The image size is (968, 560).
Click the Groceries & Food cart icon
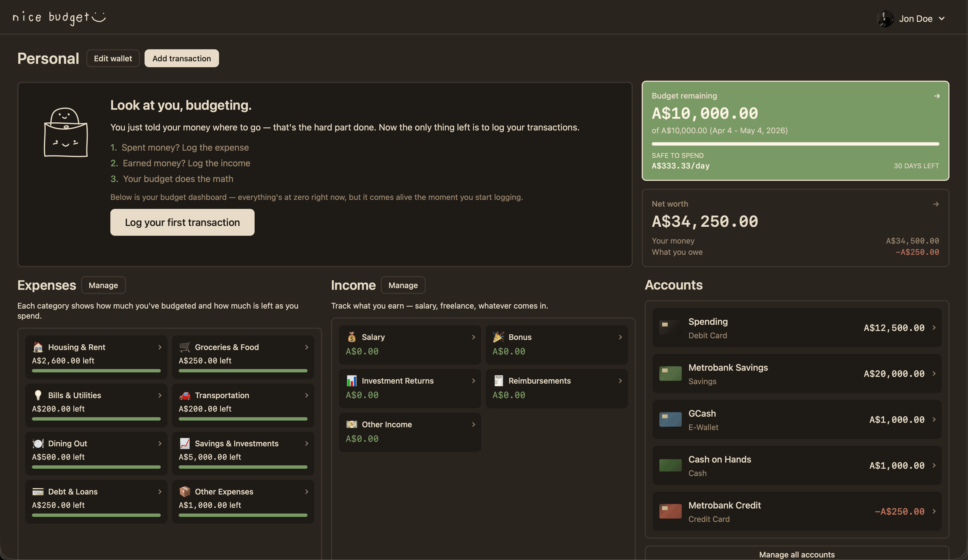coord(185,347)
